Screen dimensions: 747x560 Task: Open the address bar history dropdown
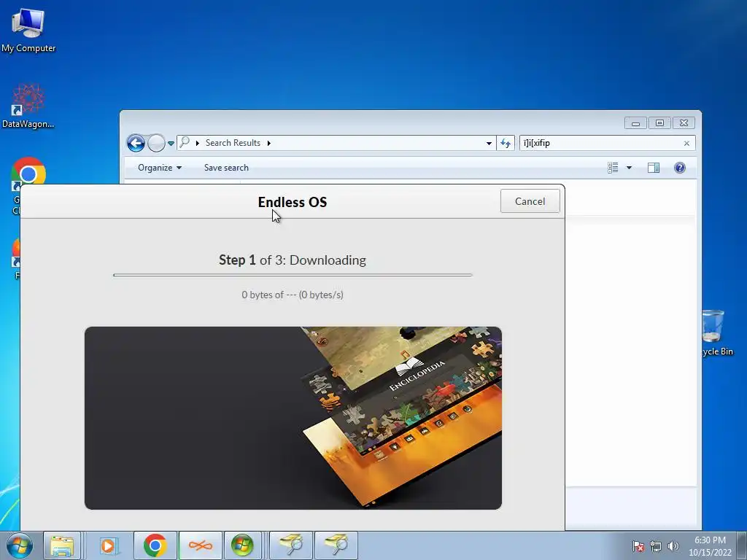[489, 144]
